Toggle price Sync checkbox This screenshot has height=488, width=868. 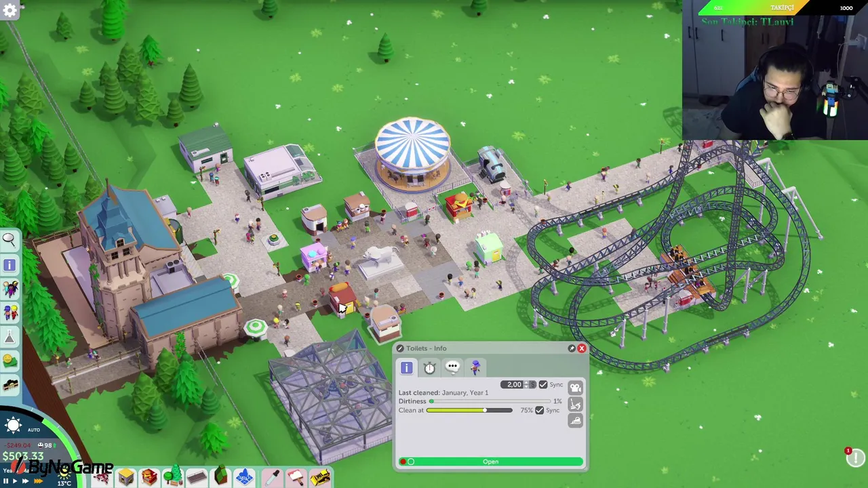pos(543,384)
